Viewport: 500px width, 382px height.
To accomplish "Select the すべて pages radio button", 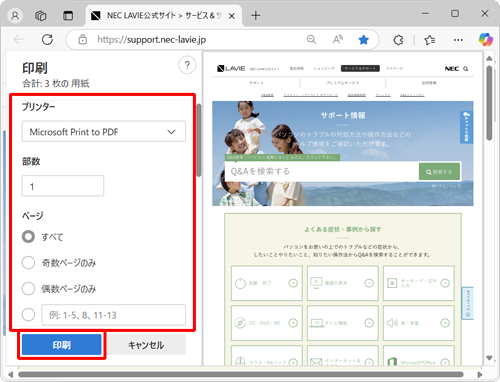I will pos(28,237).
